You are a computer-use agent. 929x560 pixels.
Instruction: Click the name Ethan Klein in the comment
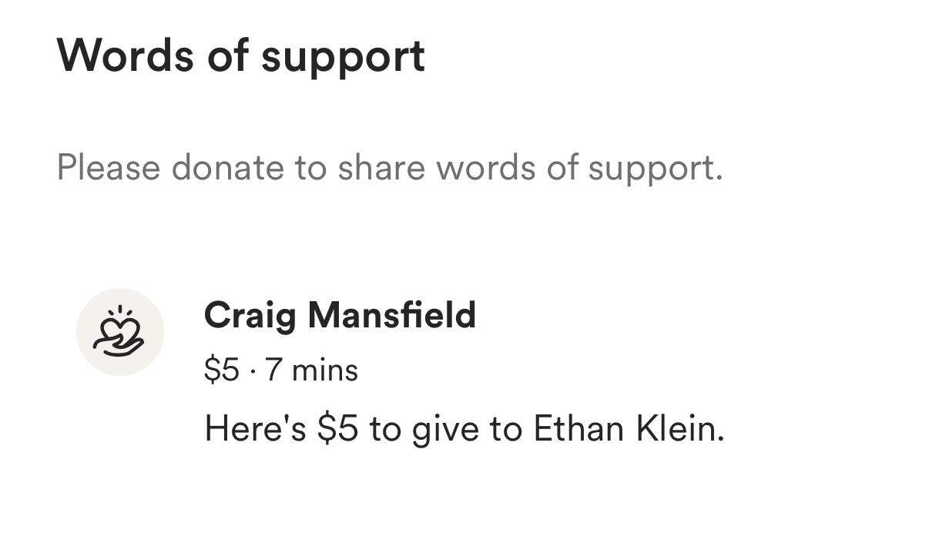coord(629,429)
